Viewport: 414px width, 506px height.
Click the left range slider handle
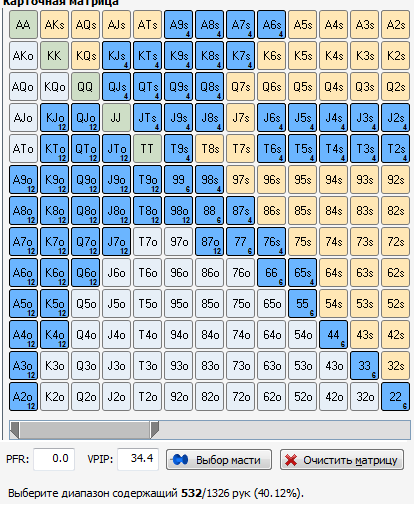15,430
